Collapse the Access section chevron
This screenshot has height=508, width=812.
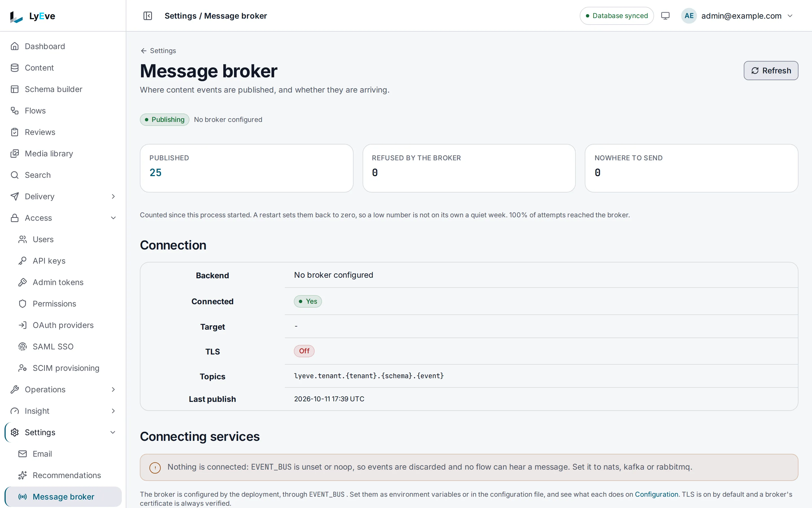click(113, 218)
